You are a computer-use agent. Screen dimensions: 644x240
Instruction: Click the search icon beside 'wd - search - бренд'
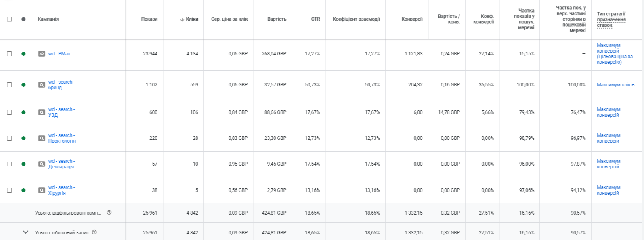[x=42, y=85]
